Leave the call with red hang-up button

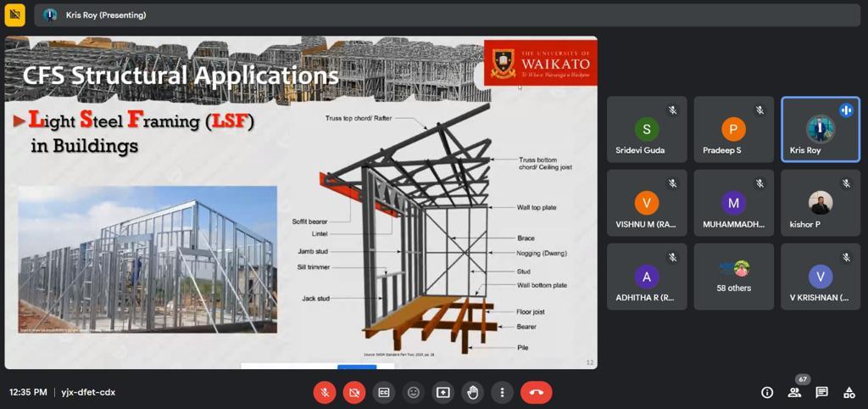coord(536,392)
